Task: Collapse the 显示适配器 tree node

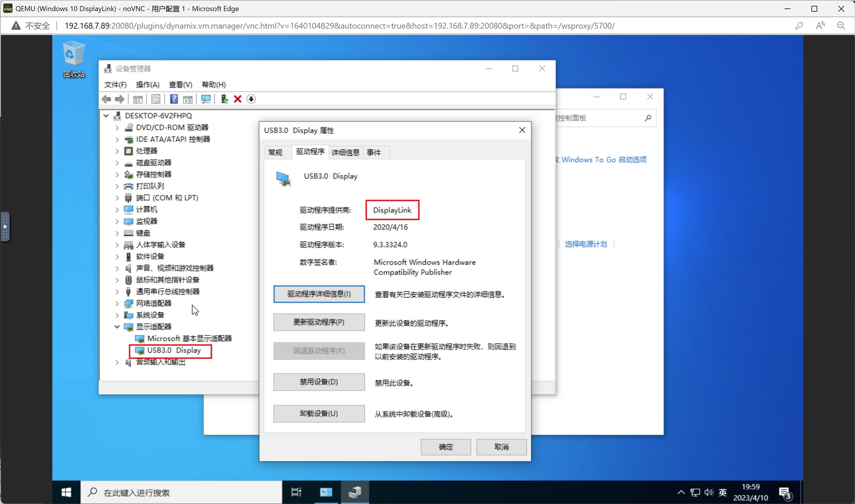Action: [117, 327]
